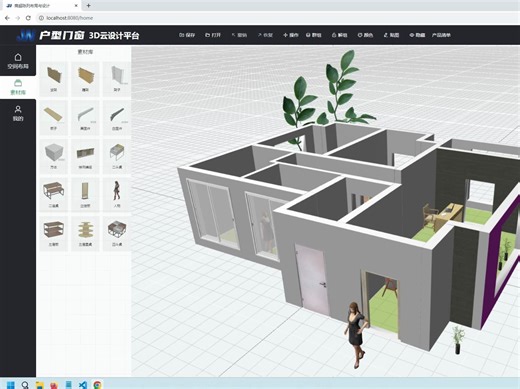Pick the grey cube block thumbnail

(54, 156)
